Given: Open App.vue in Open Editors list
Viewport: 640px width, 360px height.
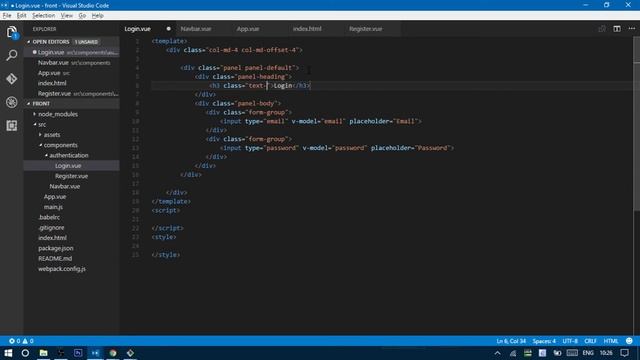Looking at the screenshot, I should tap(72, 73).
